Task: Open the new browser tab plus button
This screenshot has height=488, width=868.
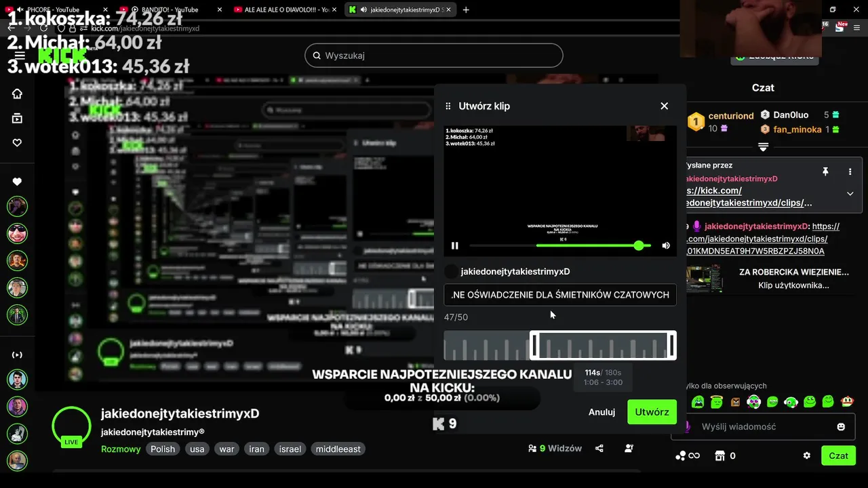Action: [x=466, y=9]
